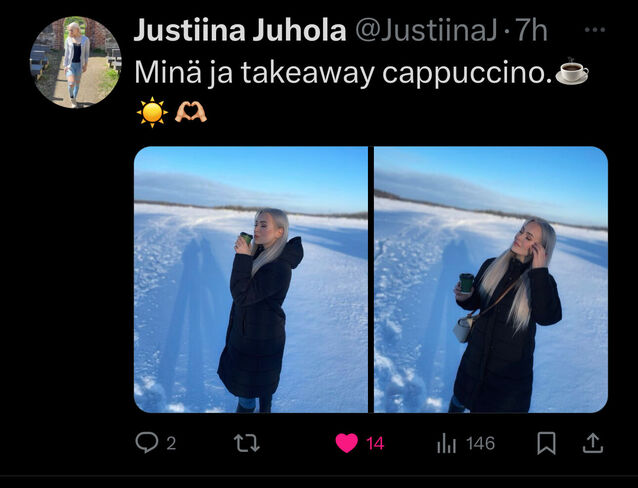Image resolution: width=638 pixels, height=488 pixels.
Task: Unlike the post via pink heart
Action: point(347,443)
